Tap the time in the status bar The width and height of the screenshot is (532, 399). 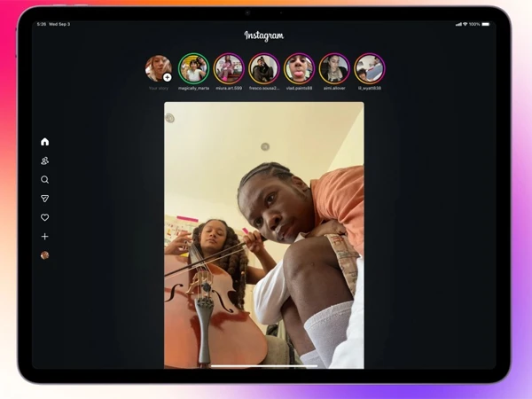pos(42,24)
